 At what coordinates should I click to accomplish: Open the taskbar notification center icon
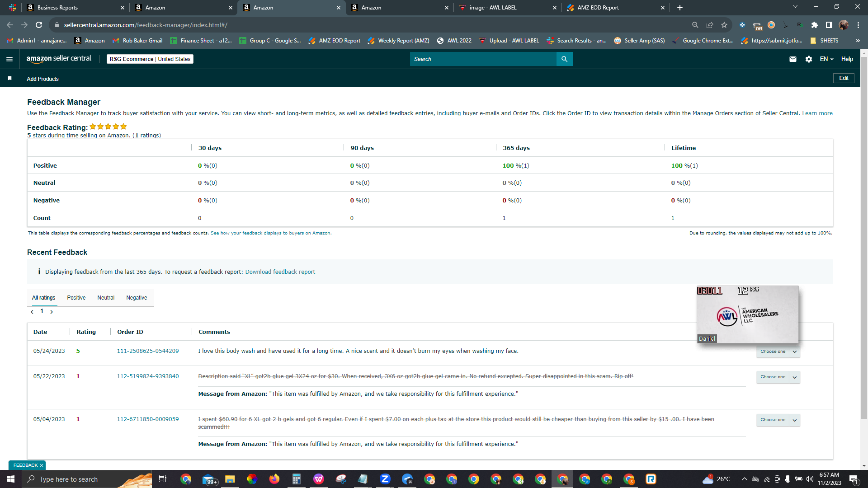point(854,479)
